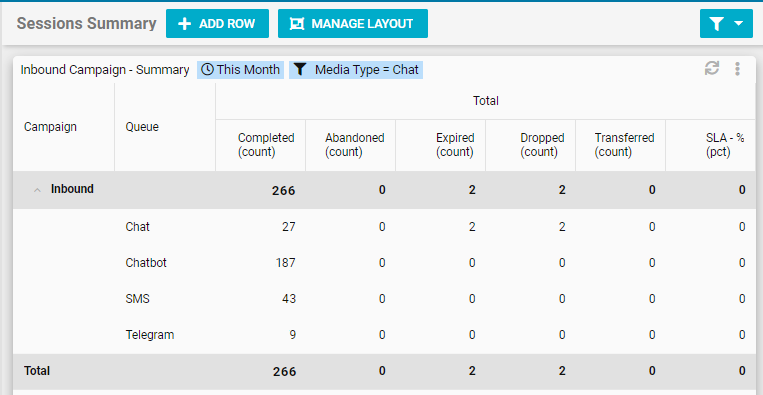This screenshot has width=763, height=395.
Task: Select the SMS queue row
Action: 384,299
